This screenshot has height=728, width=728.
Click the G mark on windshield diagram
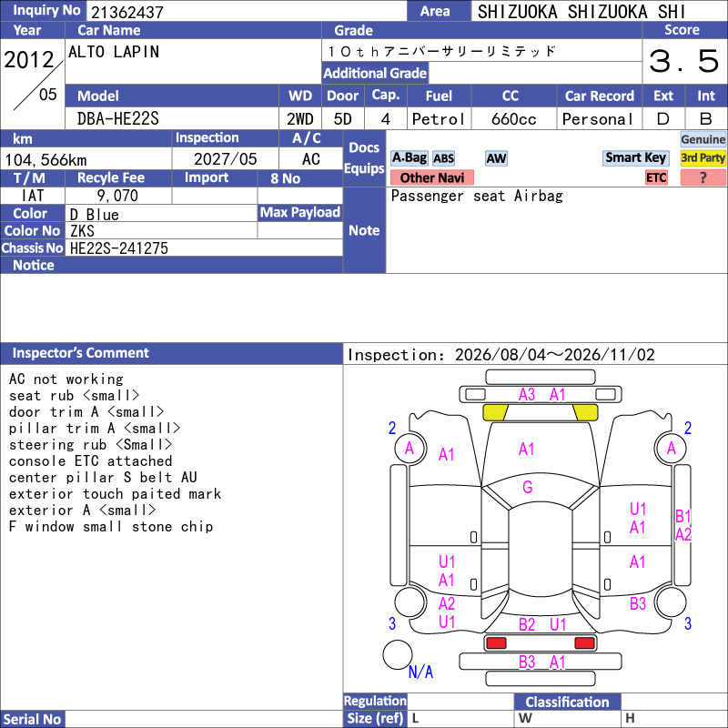[x=528, y=488]
